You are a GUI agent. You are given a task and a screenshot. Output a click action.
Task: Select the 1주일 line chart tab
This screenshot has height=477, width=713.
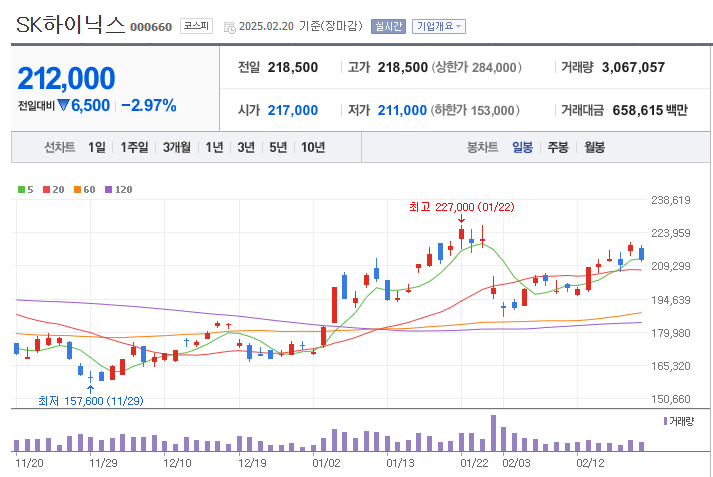coord(134,147)
